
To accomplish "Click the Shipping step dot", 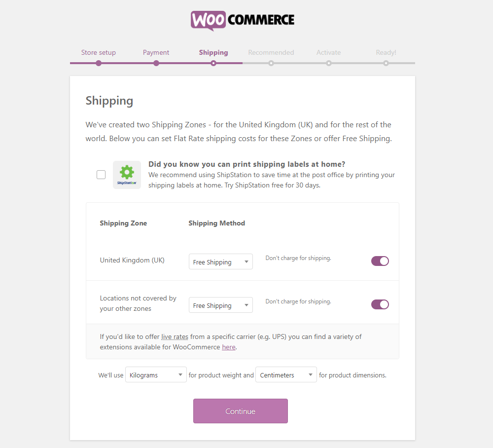I will tap(213, 63).
